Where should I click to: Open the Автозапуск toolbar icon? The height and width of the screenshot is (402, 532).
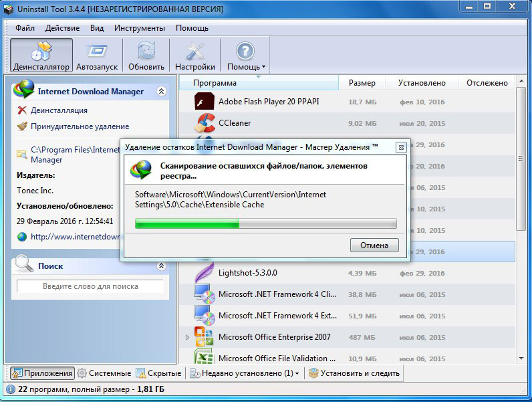[x=98, y=51]
